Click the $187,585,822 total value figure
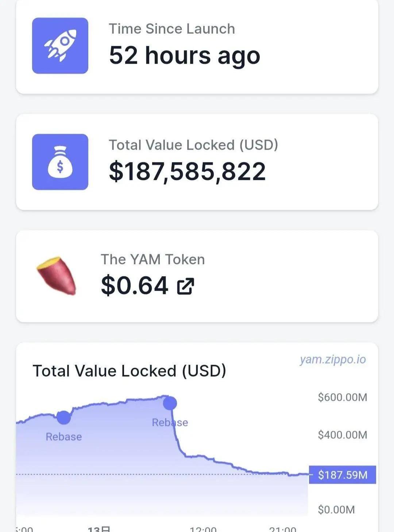The image size is (394, 532). (x=187, y=171)
